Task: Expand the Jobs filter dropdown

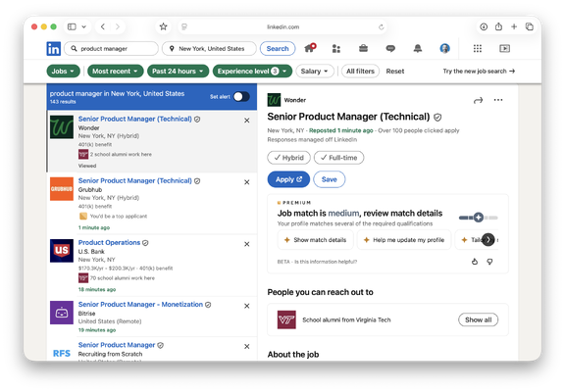Action: (63, 72)
